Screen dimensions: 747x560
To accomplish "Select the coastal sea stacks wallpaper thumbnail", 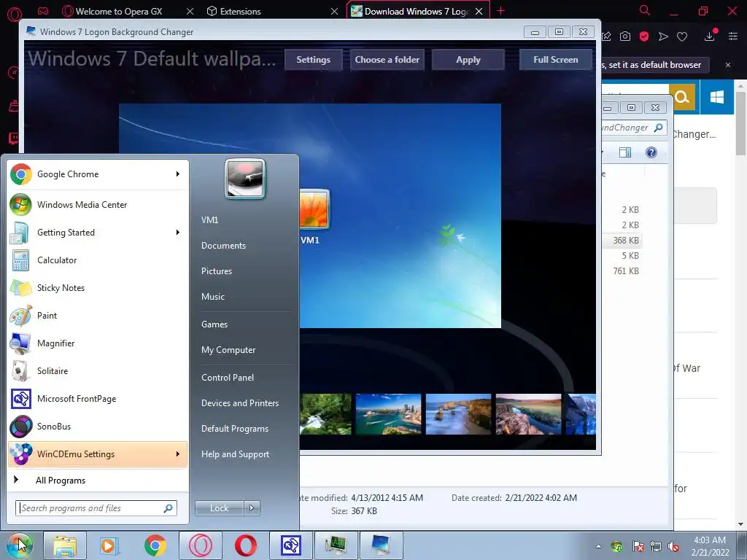I will click(458, 414).
